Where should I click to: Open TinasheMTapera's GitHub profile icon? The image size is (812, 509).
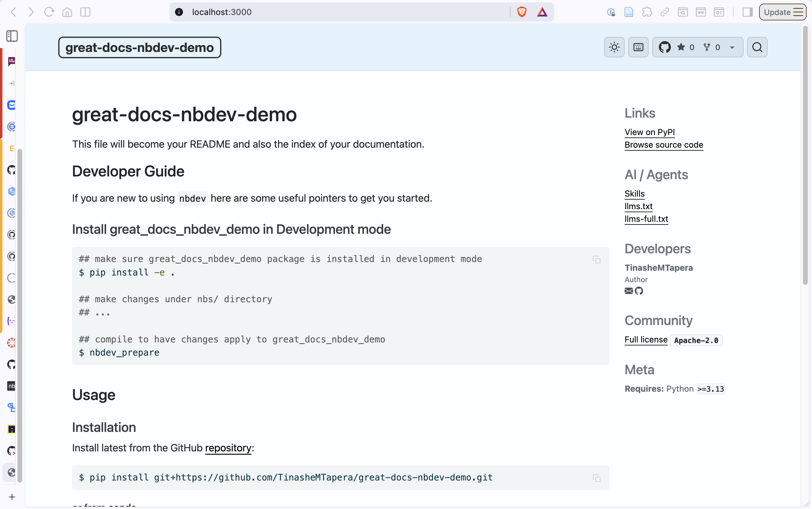coord(639,291)
